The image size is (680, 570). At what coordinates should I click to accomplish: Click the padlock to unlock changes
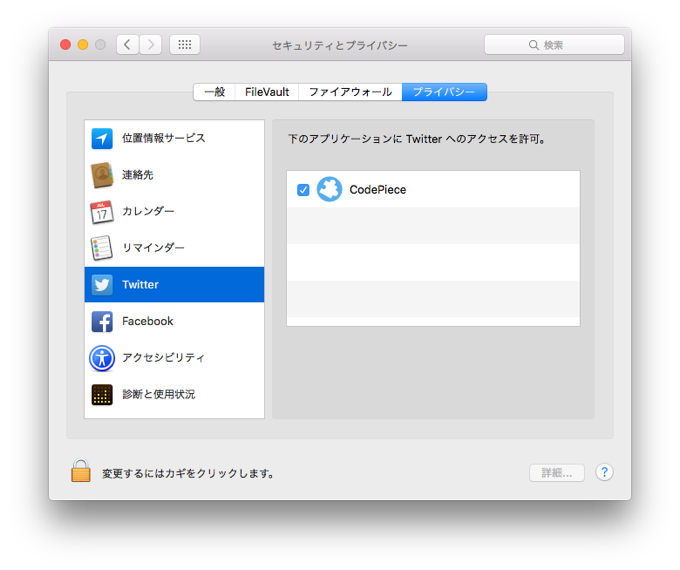point(81,471)
